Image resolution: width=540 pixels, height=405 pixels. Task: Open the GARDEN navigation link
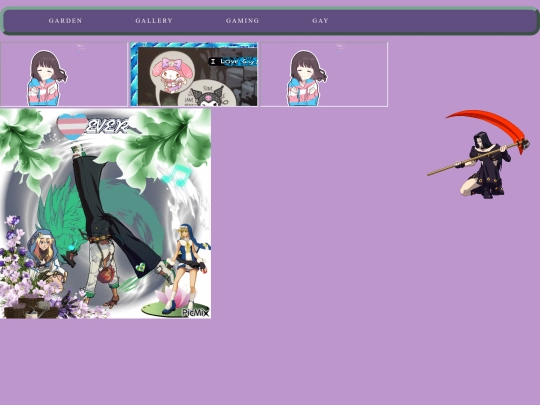click(x=65, y=21)
